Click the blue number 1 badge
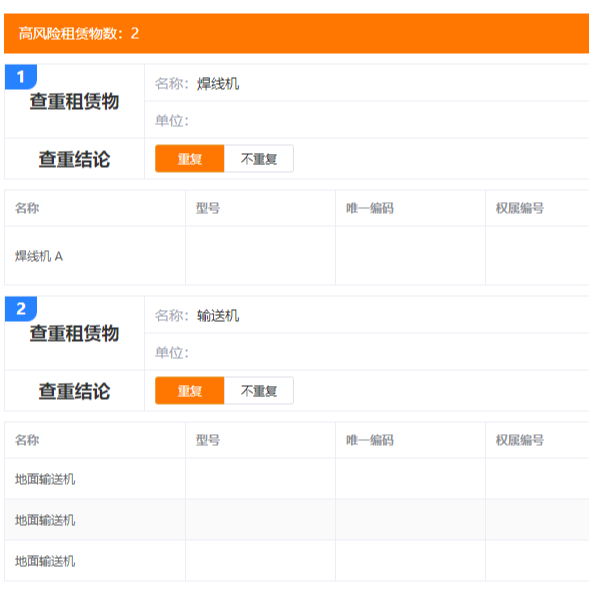Viewport: 589px width, 592px height. click(21, 77)
